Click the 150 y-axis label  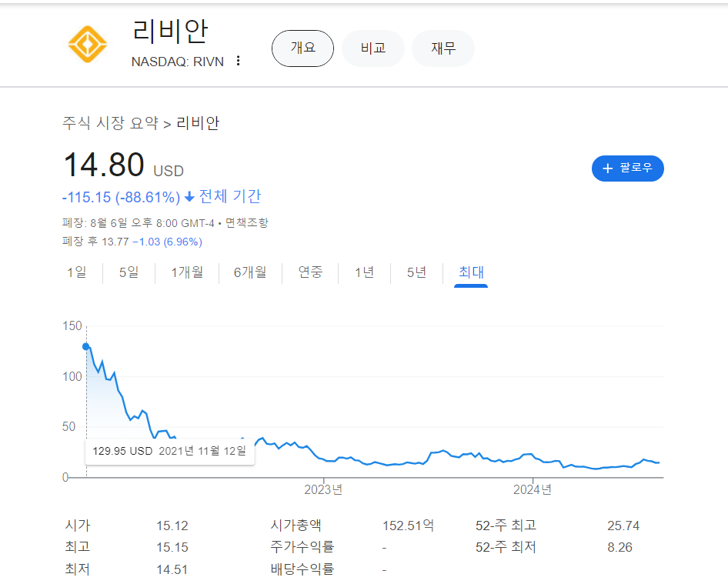[x=72, y=326]
